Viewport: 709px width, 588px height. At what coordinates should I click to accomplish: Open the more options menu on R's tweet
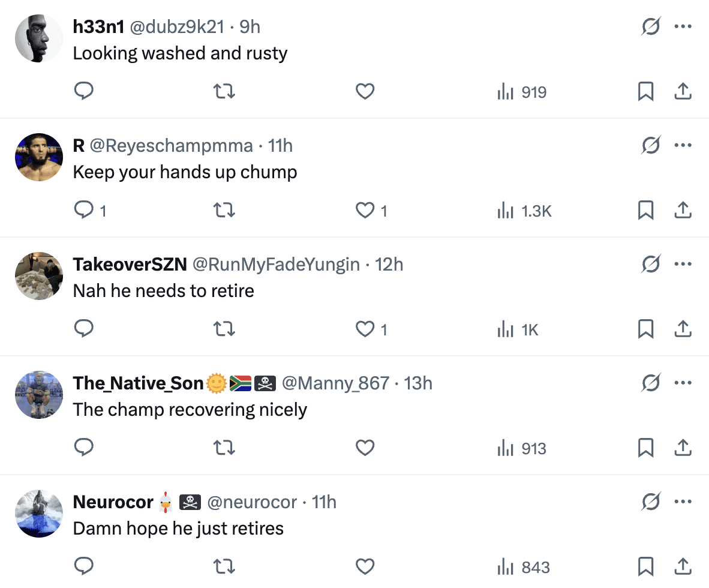pyautogui.click(x=683, y=145)
